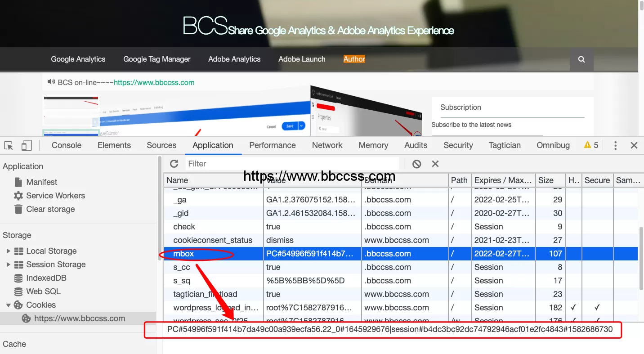Open the Author nav item
Viewport: 644px width, 354px height.
point(354,59)
